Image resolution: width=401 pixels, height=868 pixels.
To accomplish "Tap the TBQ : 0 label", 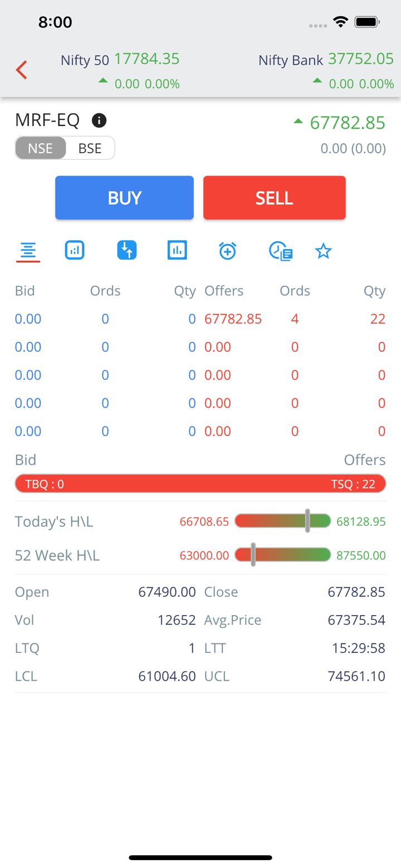I will tap(45, 484).
